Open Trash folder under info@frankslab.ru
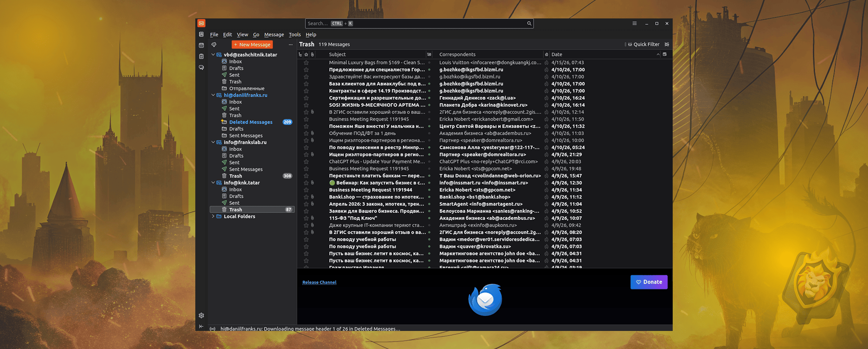The height and width of the screenshot is (349, 868). [x=252, y=176]
